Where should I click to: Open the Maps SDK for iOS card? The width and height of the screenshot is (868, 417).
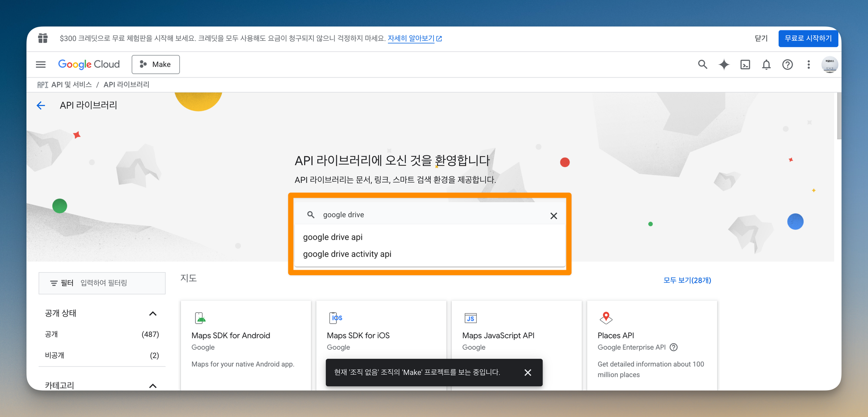(381, 345)
